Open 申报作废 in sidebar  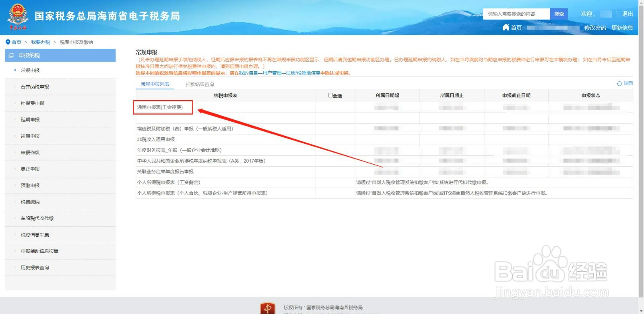(x=60, y=153)
